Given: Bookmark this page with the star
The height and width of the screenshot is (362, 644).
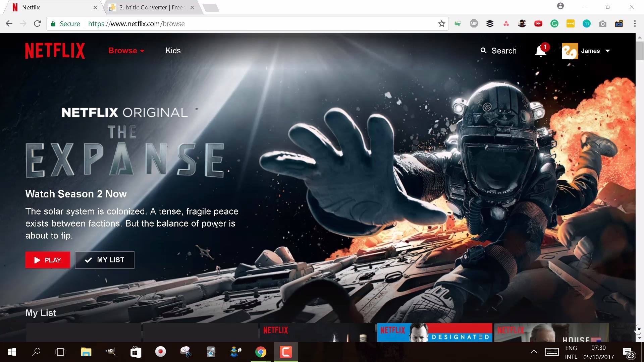Looking at the screenshot, I should point(442,24).
